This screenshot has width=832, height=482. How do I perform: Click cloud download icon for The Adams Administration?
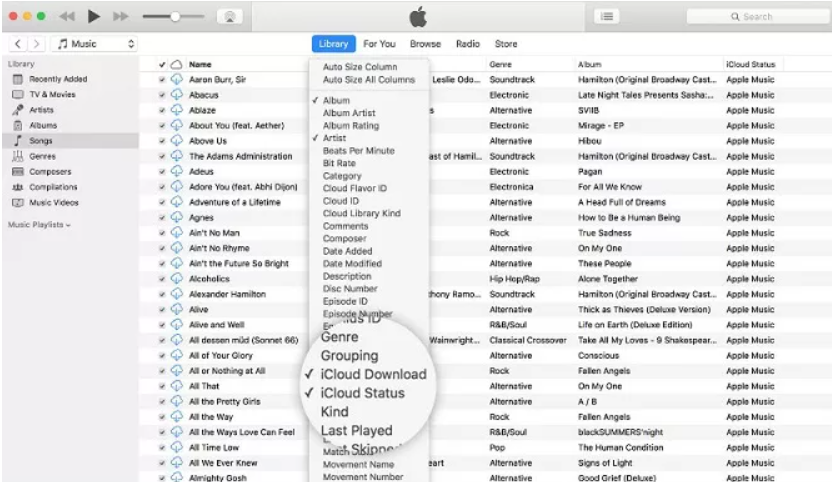tap(176, 157)
